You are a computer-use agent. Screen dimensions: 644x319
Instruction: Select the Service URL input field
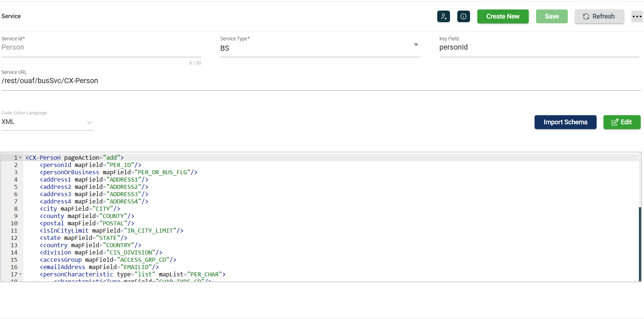321,81
